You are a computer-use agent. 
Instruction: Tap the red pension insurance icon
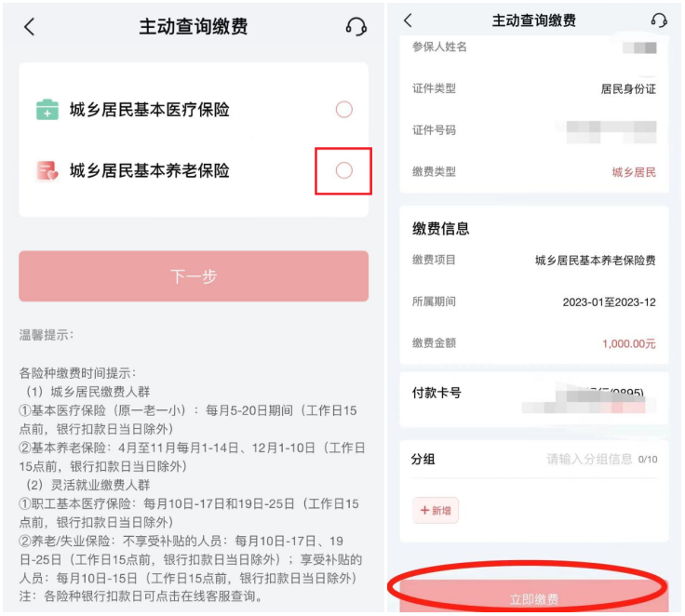pos(47,171)
